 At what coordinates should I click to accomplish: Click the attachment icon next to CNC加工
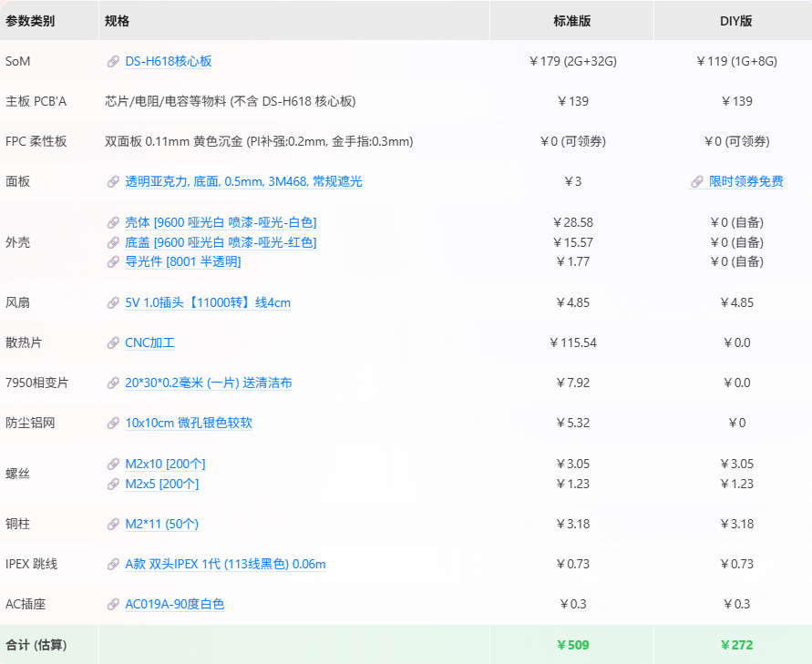(111, 342)
